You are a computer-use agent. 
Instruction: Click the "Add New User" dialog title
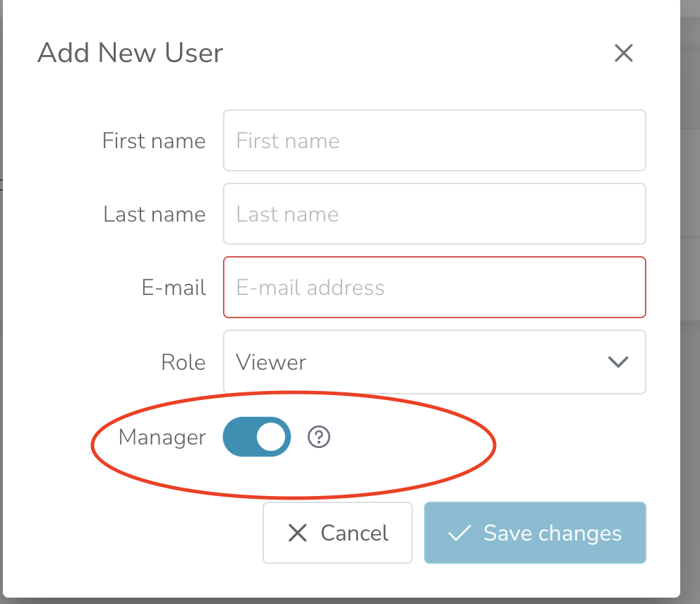click(x=130, y=54)
